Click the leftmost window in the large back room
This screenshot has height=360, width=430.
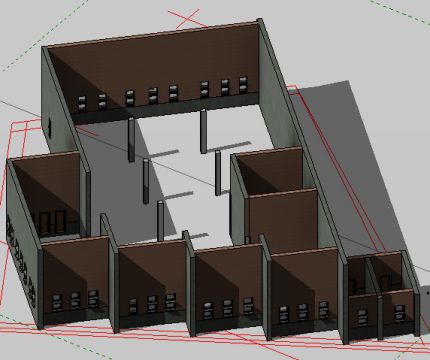tap(82, 103)
